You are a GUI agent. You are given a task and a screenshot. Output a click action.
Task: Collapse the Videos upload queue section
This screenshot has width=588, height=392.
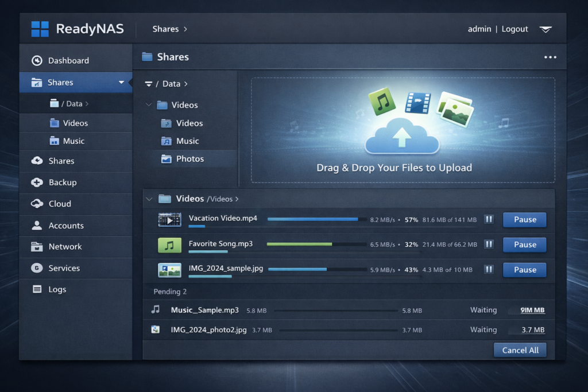click(149, 199)
